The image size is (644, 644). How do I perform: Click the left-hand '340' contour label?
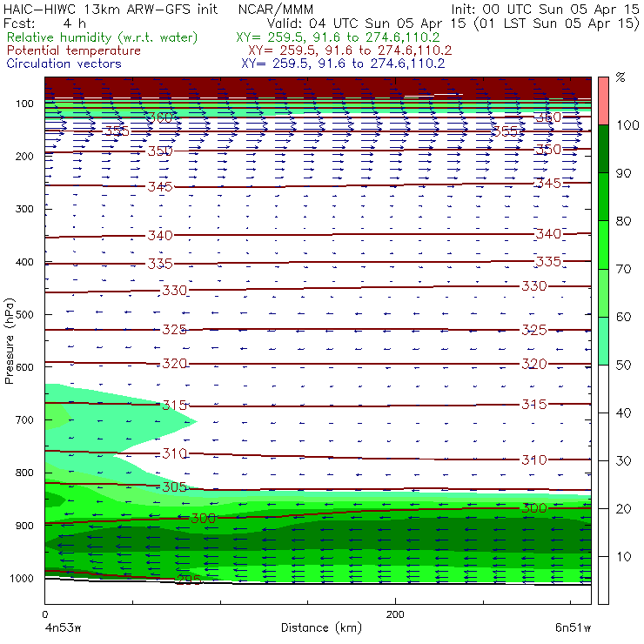click(x=160, y=235)
